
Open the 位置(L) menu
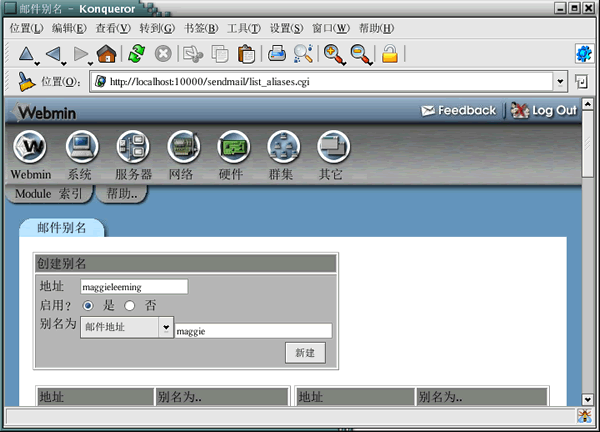[26, 28]
